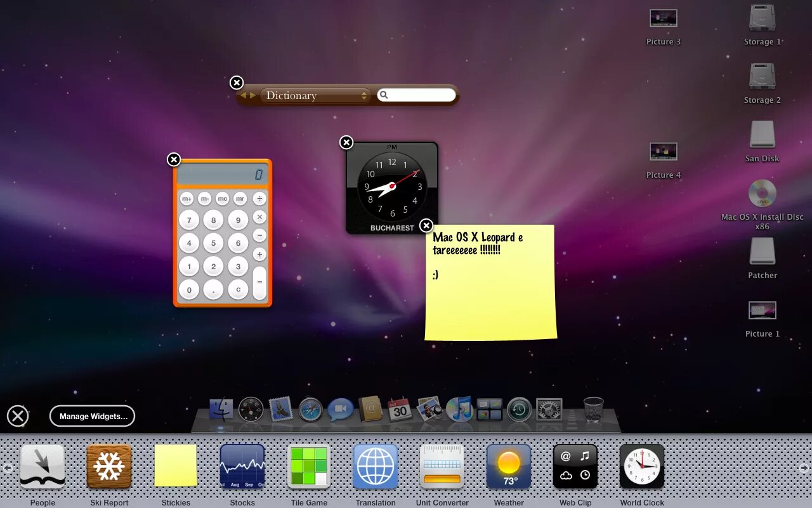Open the Ski Report widget
Screen dimensions: 812x508
click(109, 467)
